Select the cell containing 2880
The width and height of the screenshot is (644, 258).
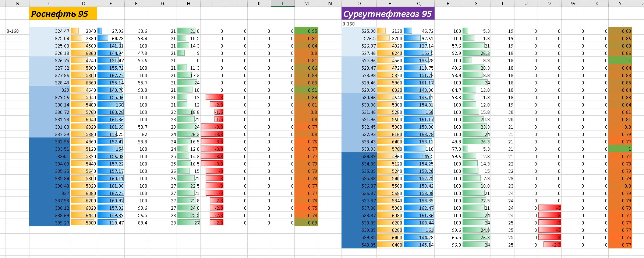pos(84,38)
